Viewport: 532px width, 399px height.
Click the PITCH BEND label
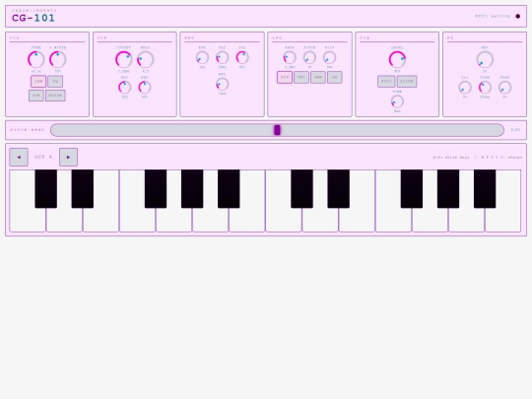point(28,130)
